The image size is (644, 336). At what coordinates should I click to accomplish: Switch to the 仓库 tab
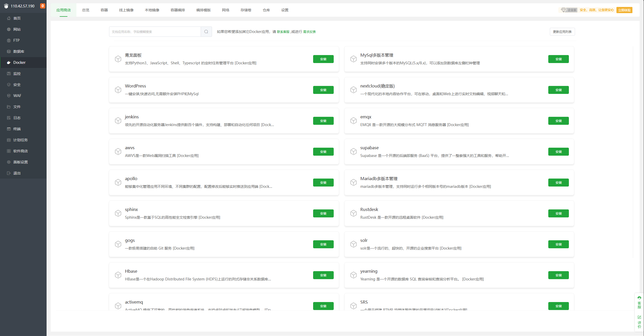[x=266, y=10]
